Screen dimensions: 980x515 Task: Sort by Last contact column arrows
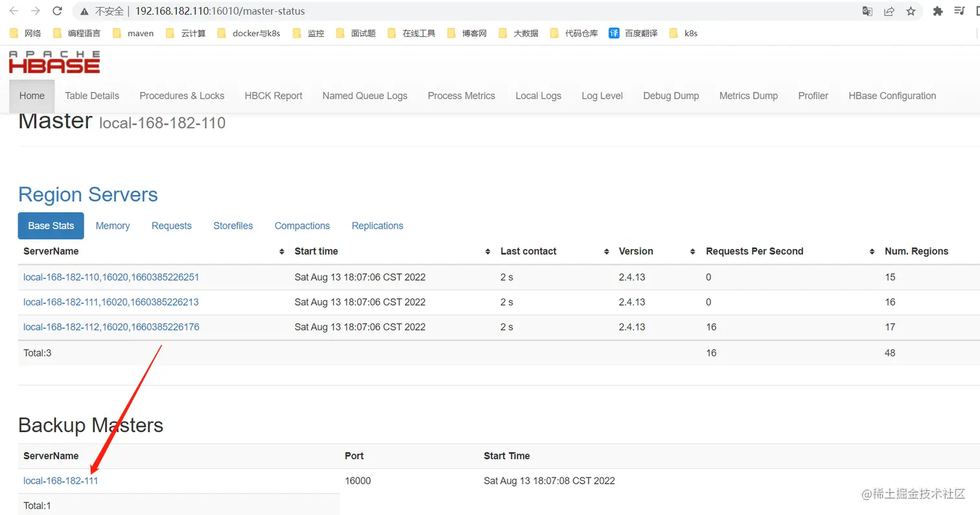click(606, 251)
